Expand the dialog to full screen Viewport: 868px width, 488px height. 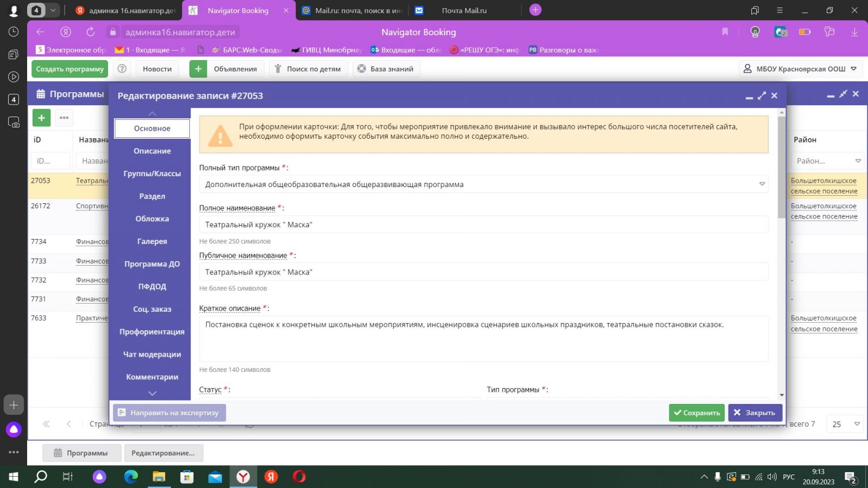(762, 95)
